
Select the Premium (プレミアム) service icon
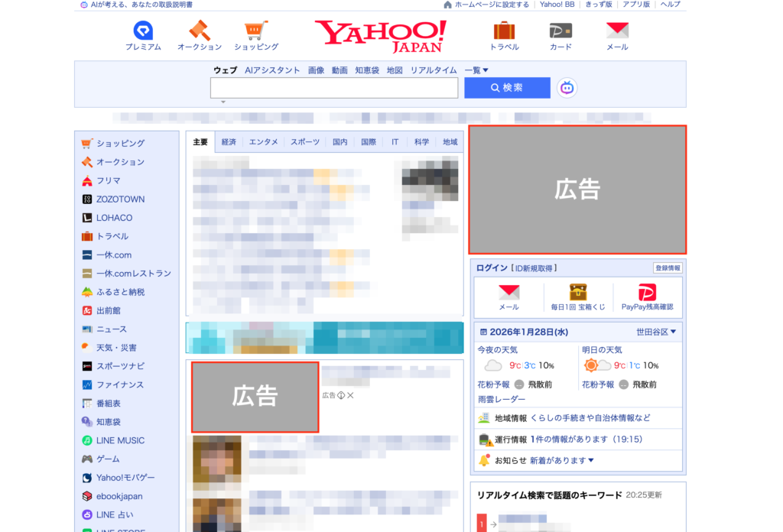click(x=142, y=32)
